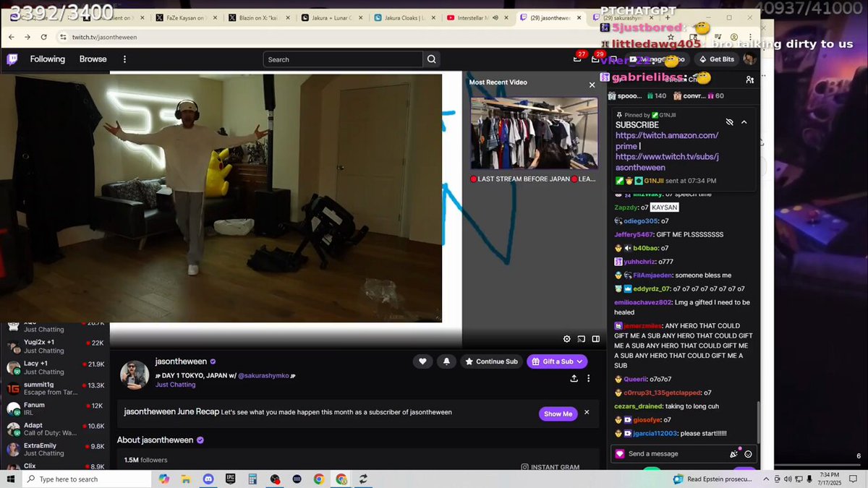
Task: Click the search magnifier button
Action: pyautogui.click(x=432, y=59)
